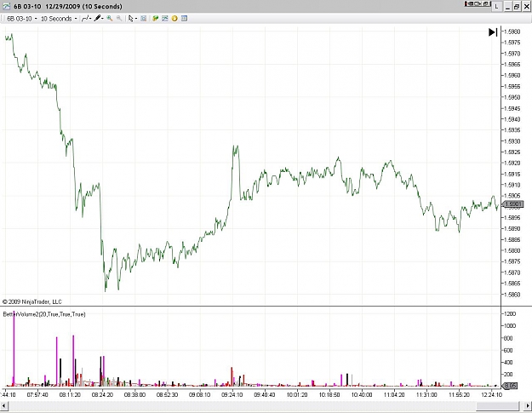Click the window title 6B 03-10 12/29/2009
This screenshot has width=532, height=413.
click(68, 6)
